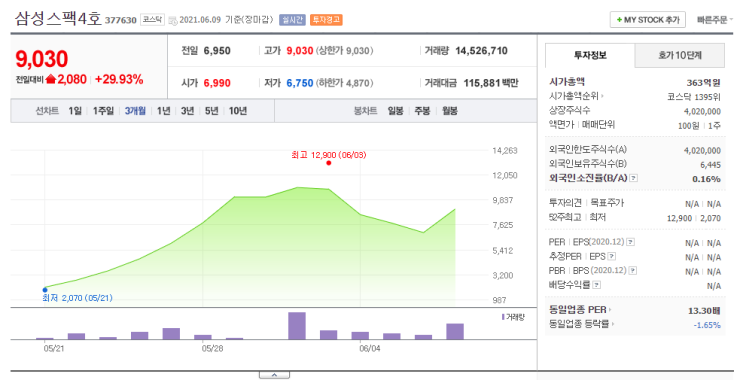Screen dimensions: 743x380
Task: Open help icon beside PBR BPS(2020.12)
Action: [x=632, y=271]
